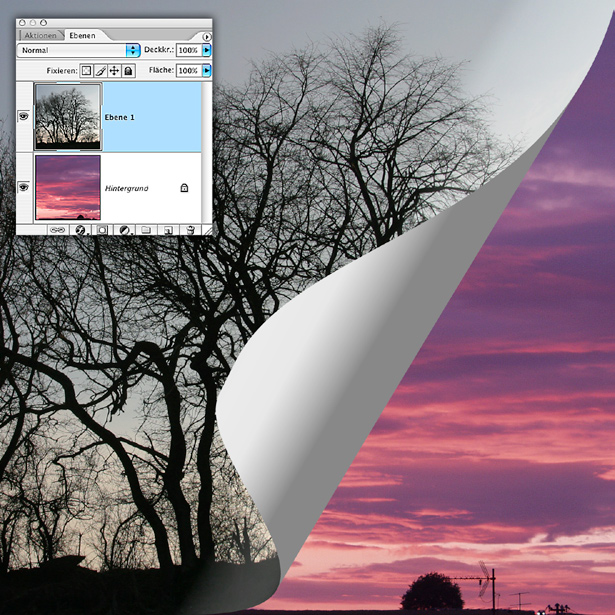Click the Deckkr. opacity value field
Image resolution: width=615 pixels, height=615 pixels.
click(x=189, y=50)
